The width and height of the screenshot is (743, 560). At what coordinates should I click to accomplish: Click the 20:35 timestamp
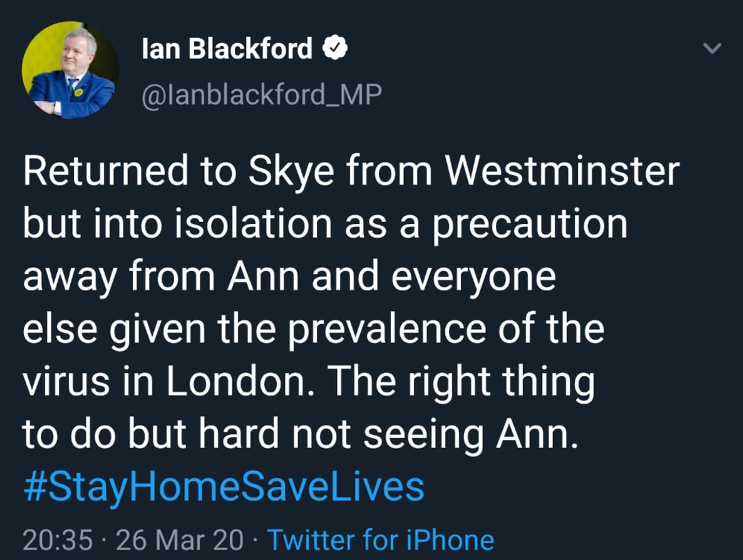[58, 540]
